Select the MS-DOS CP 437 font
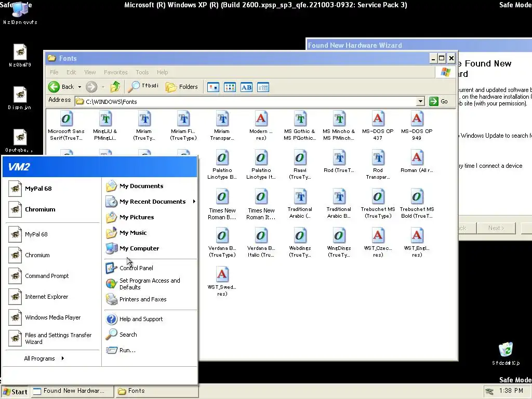The width and height of the screenshot is (532, 399). click(x=378, y=119)
